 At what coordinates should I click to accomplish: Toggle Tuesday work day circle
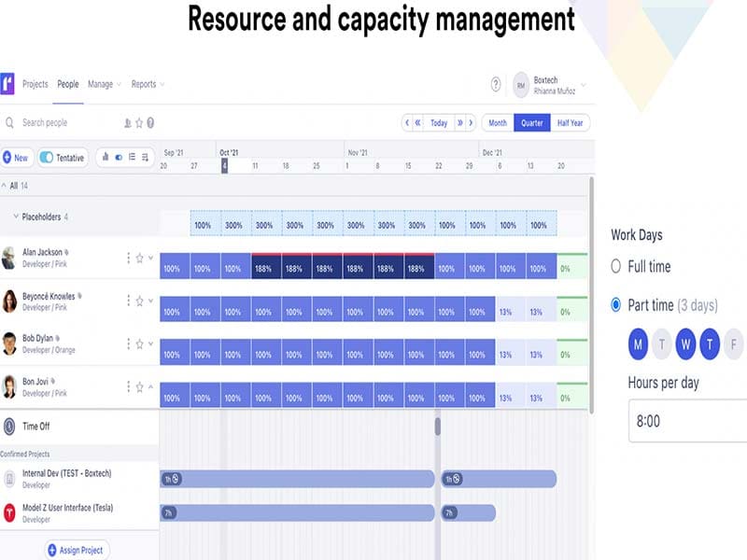point(662,343)
